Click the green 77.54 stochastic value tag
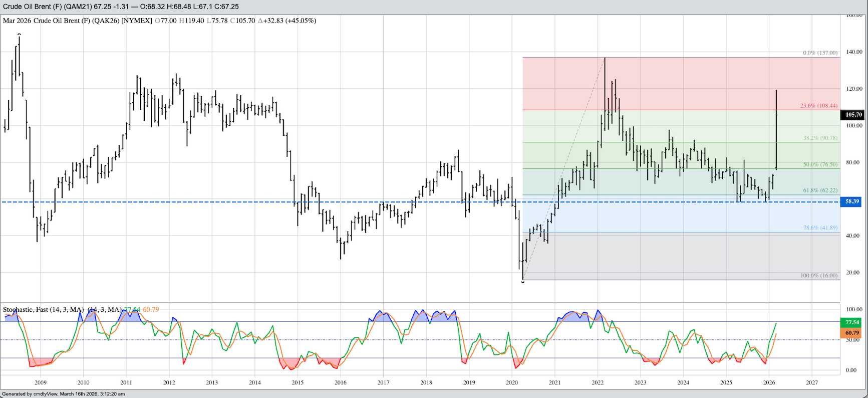Image resolution: width=868 pixels, height=398 pixels. pyautogui.click(x=852, y=322)
